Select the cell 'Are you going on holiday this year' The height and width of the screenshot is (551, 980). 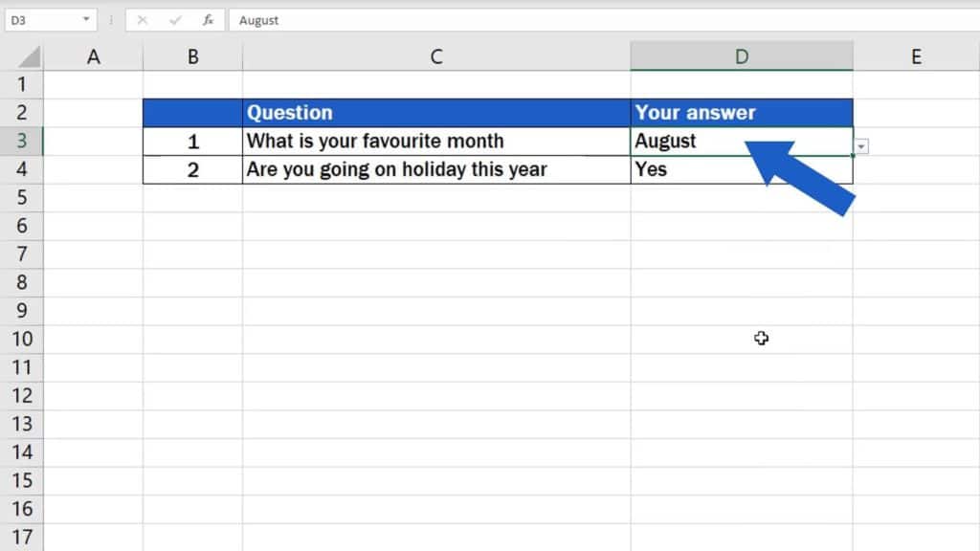click(435, 169)
